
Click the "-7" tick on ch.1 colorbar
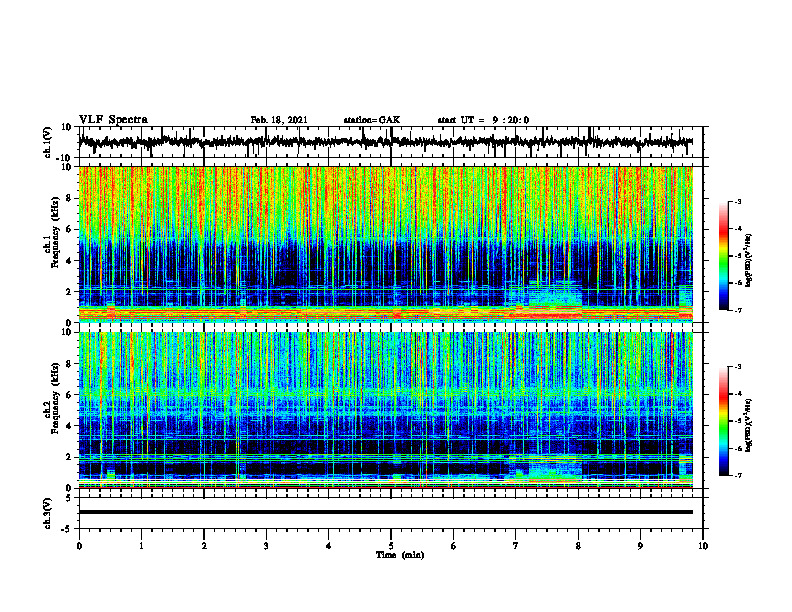click(x=737, y=310)
